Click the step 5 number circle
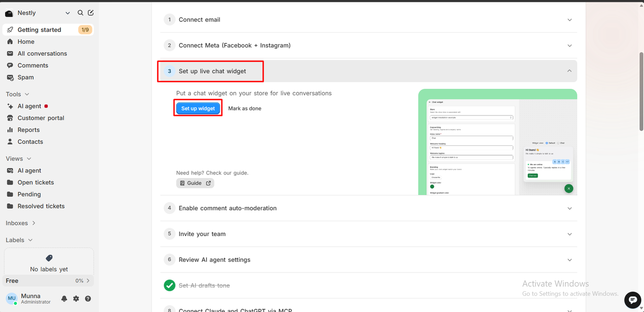 click(x=169, y=234)
